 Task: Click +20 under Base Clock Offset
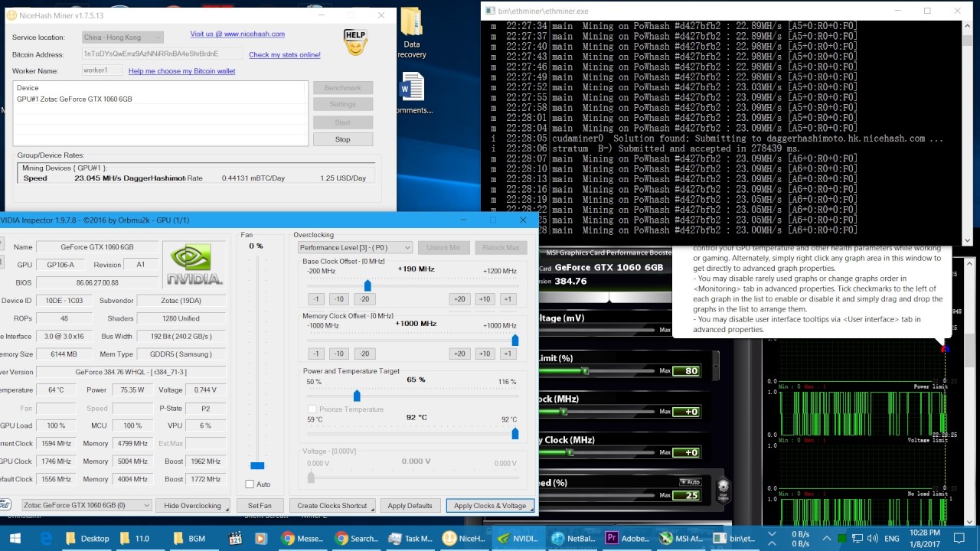459,299
